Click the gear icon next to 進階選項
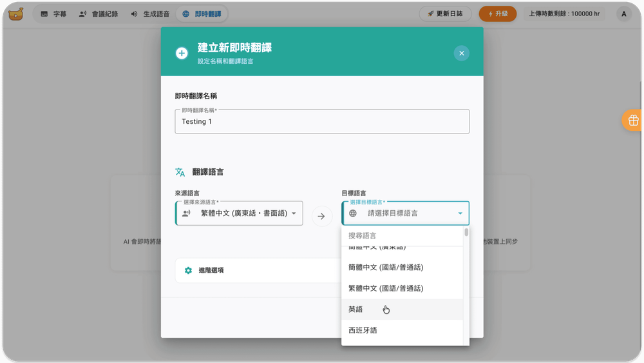The height and width of the screenshot is (363, 644). click(x=188, y=270)
